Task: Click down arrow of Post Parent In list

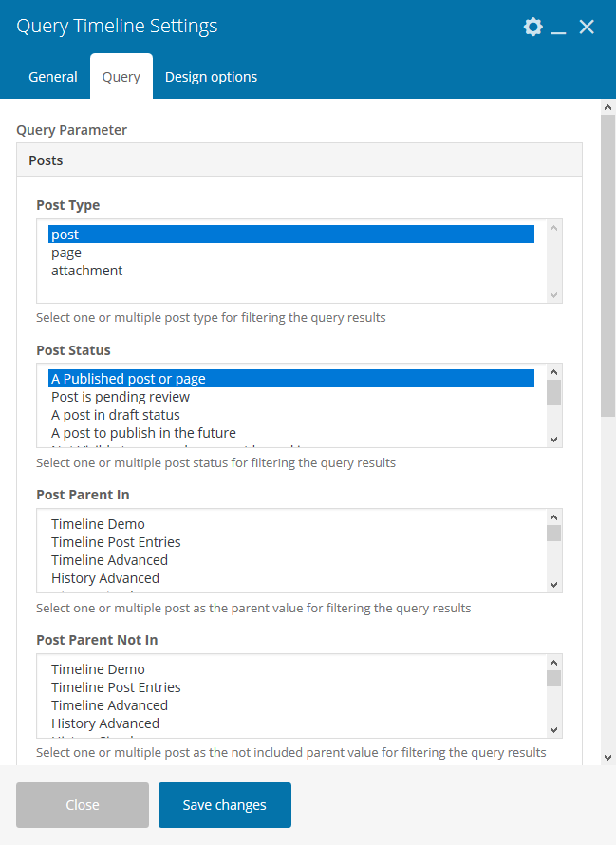Action: click(554, 584)
